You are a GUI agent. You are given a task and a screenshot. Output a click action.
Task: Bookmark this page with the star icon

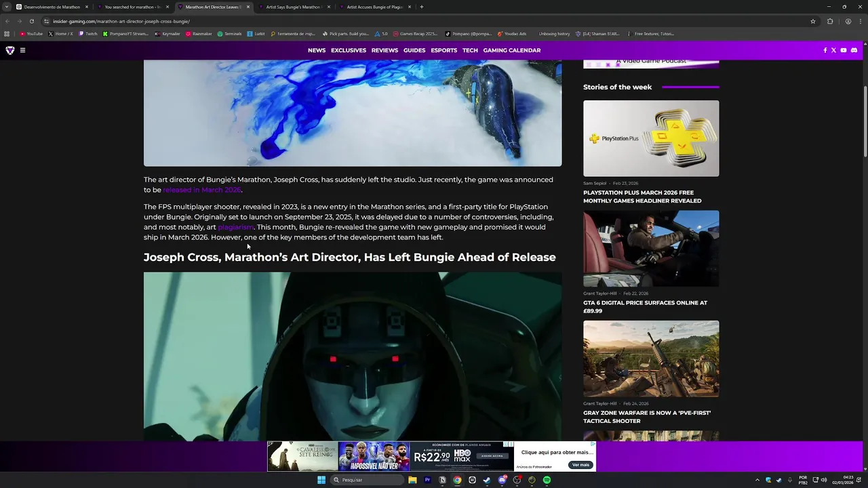(813, 21)
